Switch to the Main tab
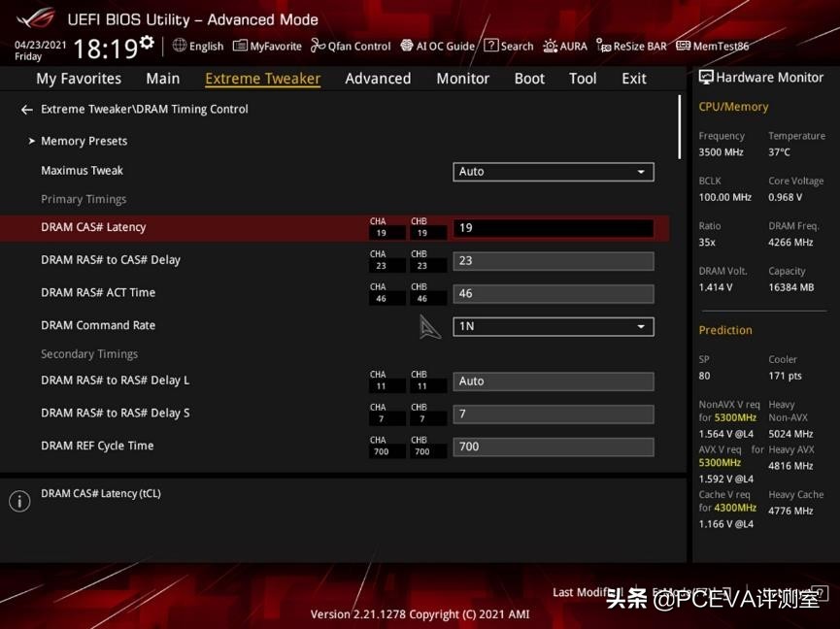 [163, 79]
